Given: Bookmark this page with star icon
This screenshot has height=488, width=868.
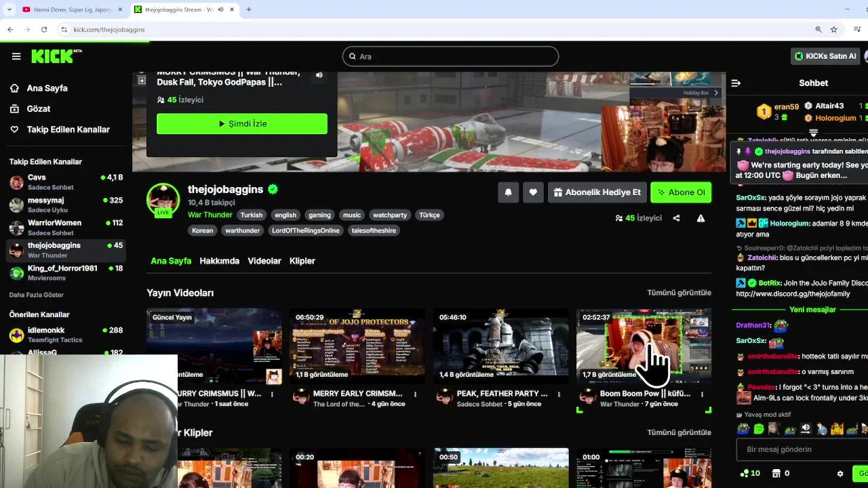Looking at the screenshot, I should click(x=833, y=29).
